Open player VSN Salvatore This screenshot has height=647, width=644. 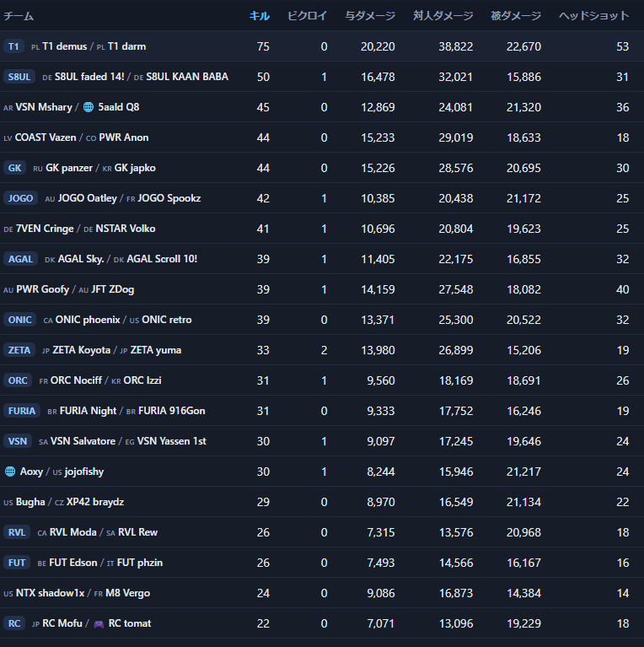pos(83,441)
